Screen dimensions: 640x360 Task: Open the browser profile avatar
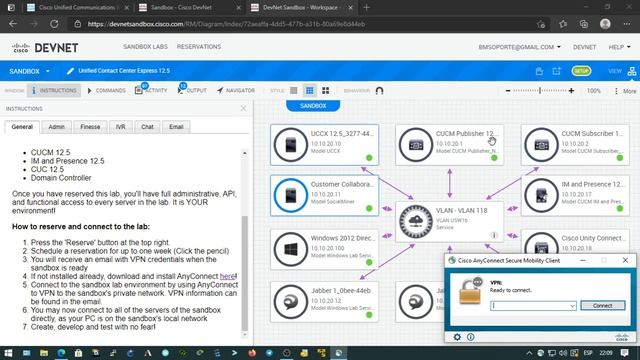click(605, 24)
